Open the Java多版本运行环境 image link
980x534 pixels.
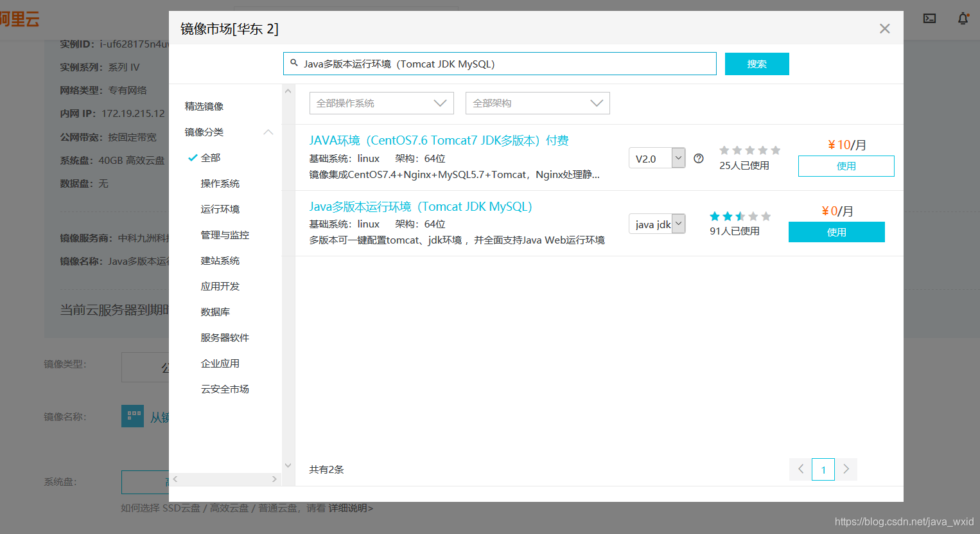coord(421,207)
